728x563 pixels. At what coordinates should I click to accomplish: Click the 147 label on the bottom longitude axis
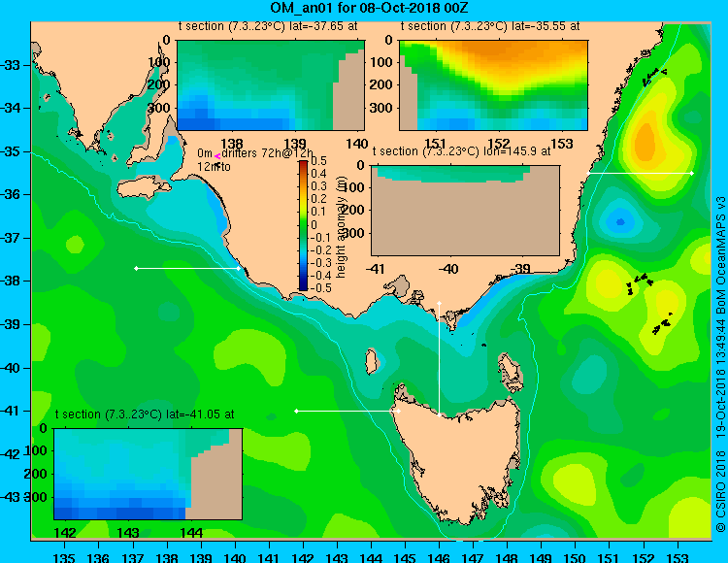[473, 557]
